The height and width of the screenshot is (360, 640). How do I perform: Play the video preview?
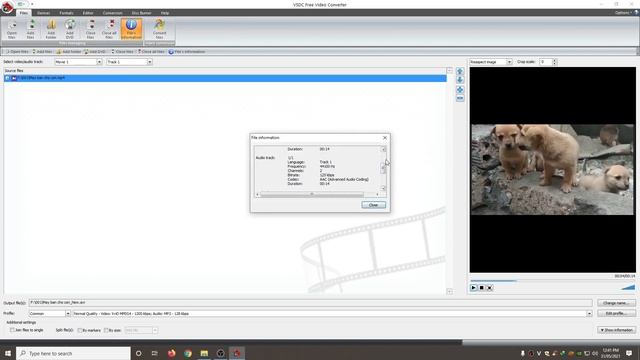coord(473,288)
